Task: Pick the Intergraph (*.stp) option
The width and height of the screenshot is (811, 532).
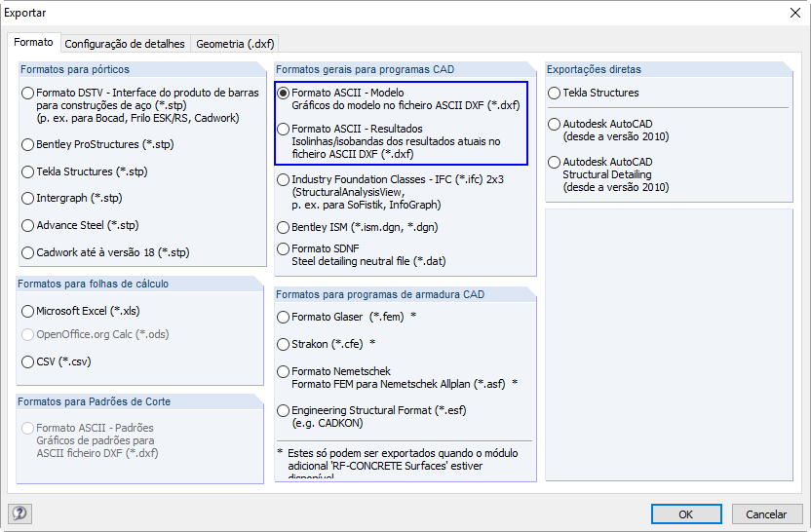Action: tap(27, 198)
